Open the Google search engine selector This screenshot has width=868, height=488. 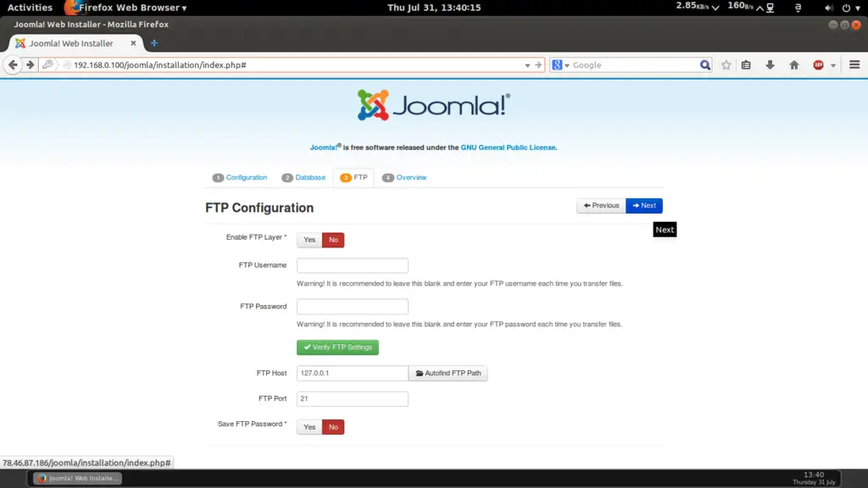coord(561,64)
